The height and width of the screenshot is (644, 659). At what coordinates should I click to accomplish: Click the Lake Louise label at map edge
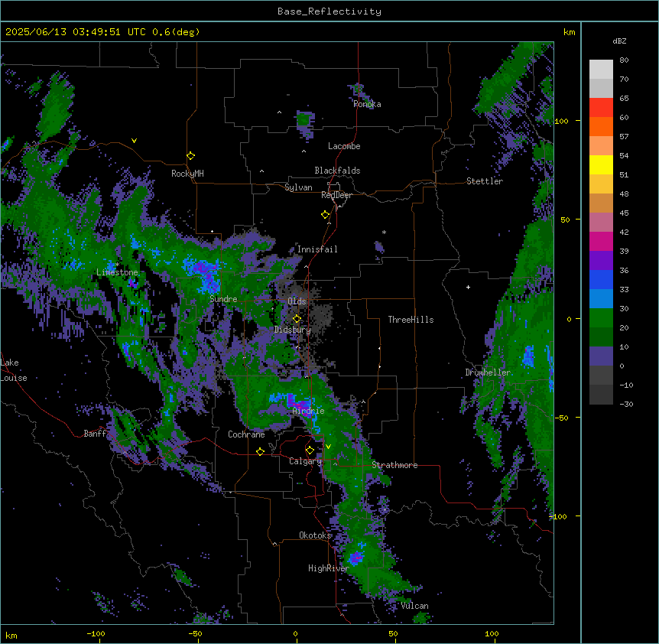pos(14,370)
